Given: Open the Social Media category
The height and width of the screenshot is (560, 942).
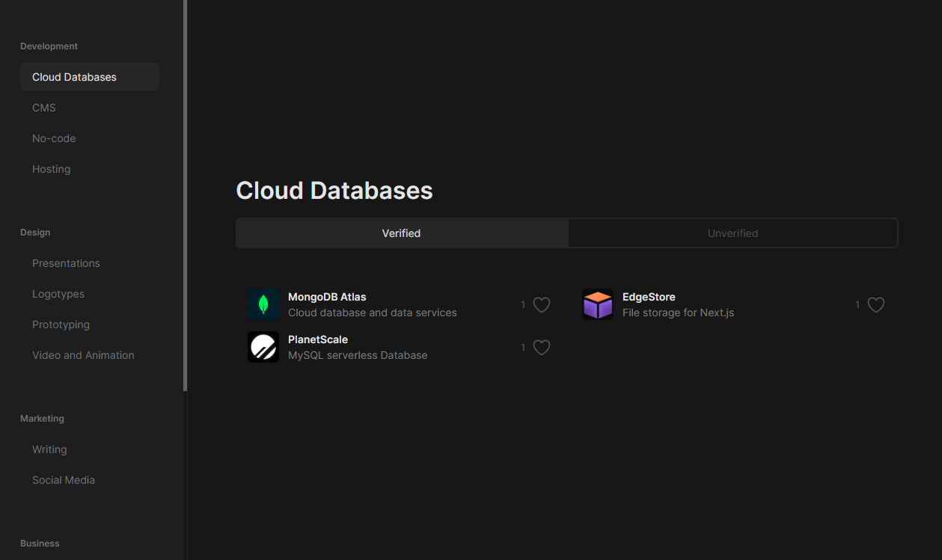Looking at the screenshot, I should pyautogui.click(x=64, y=480).
